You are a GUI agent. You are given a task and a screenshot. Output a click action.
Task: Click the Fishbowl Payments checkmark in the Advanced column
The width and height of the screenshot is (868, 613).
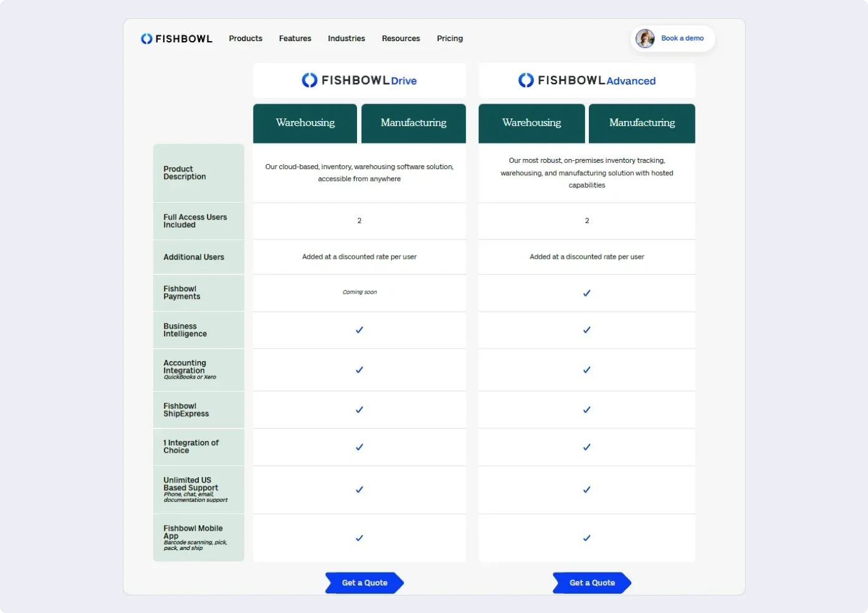pos(587,293)
